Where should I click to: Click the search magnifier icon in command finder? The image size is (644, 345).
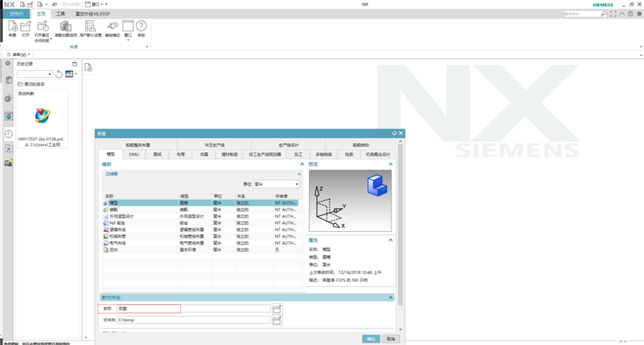point(604,14)
